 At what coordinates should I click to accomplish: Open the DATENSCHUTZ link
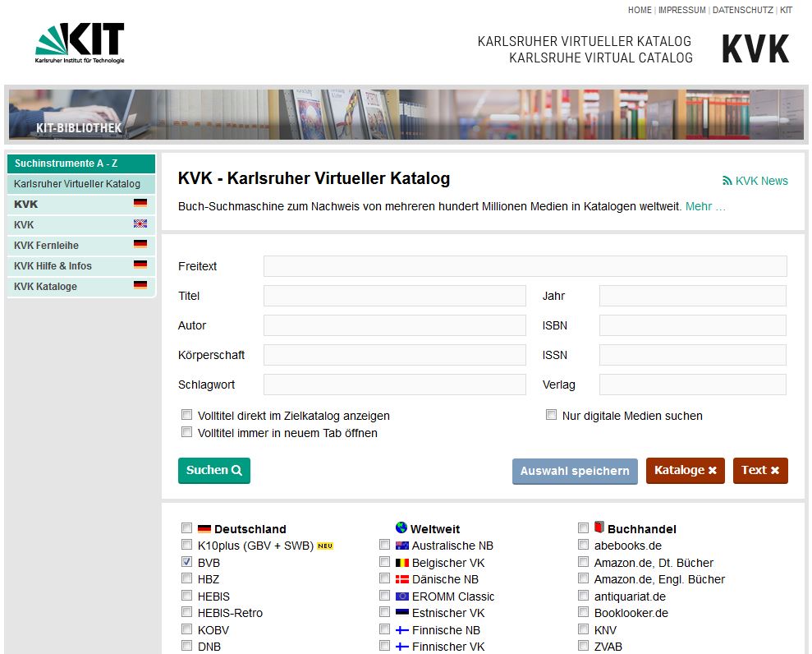(x=742, y=10)
